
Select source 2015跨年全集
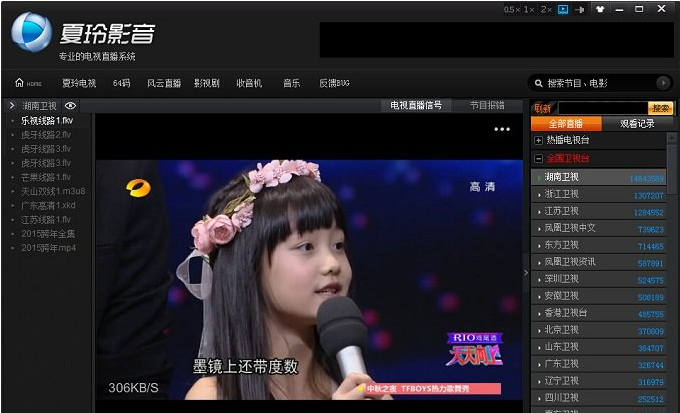(x=48, y=233)
